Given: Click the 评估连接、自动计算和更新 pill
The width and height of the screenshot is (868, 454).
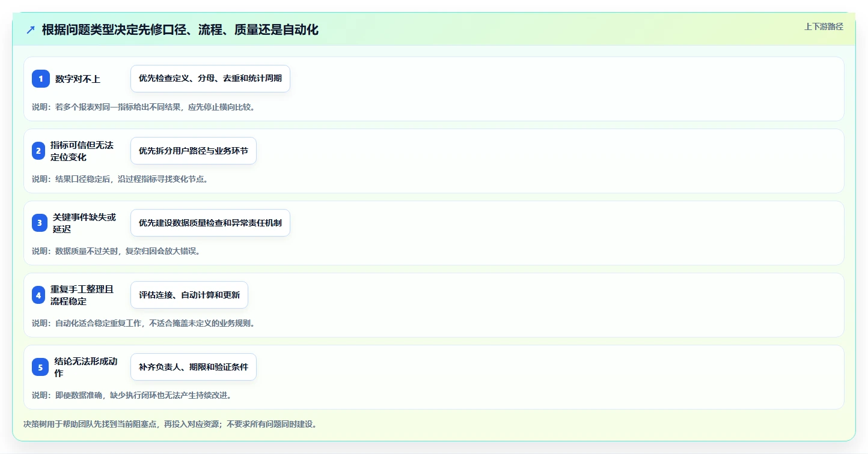Looking at the screenshot, I should click(x=189, y=295).
